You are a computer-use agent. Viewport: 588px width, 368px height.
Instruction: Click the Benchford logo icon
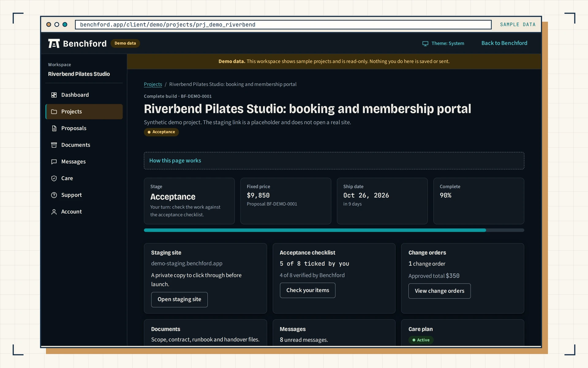(54, 43)
